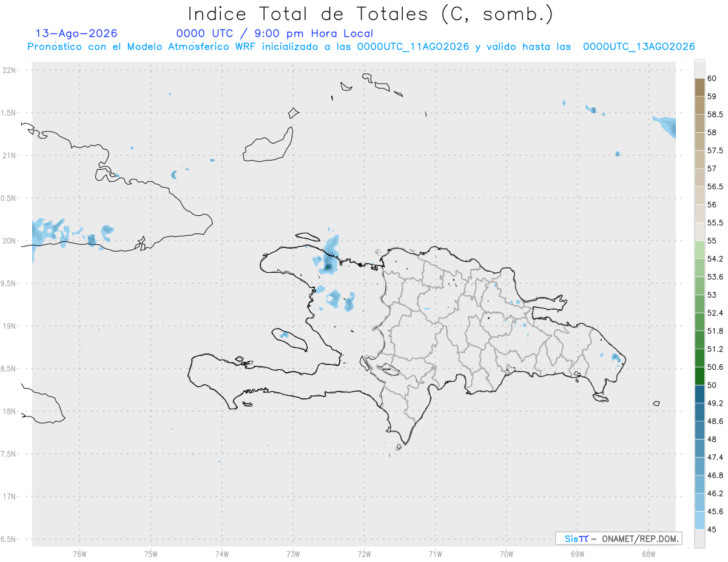The image size is (728, 562).
Task: Click the colorbar value "55.5"
Action: coord(715,222)
